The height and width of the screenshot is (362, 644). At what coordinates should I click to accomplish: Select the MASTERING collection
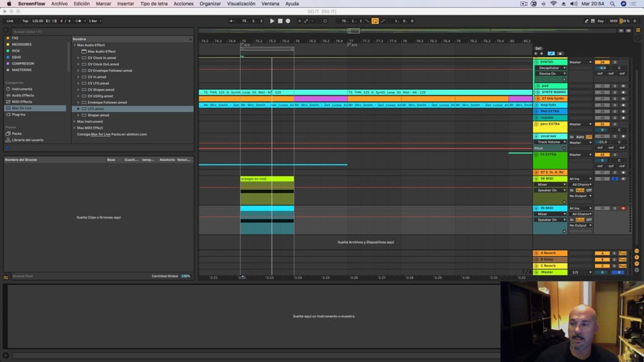pos(21,70)
